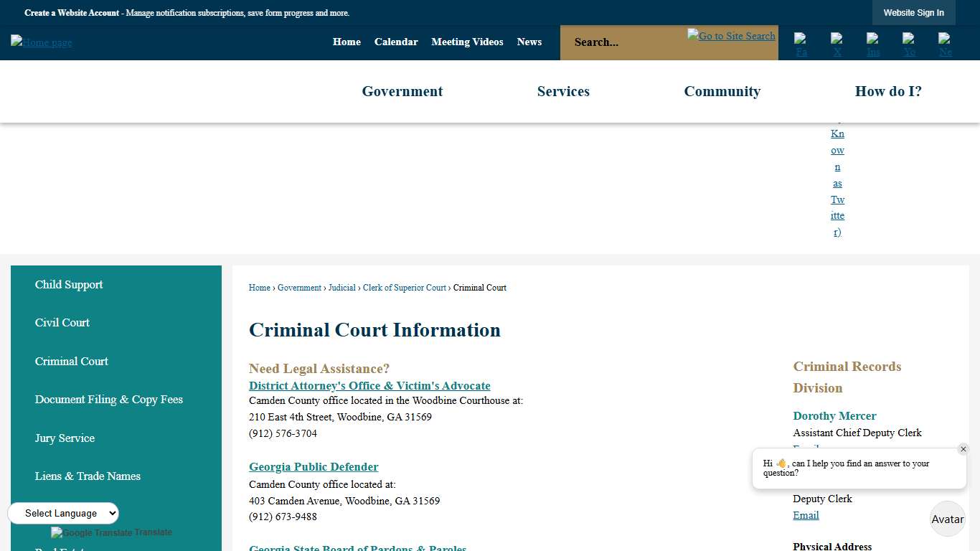
Task: Open the YouTube social media icon
Action: (x=909, y=42)
